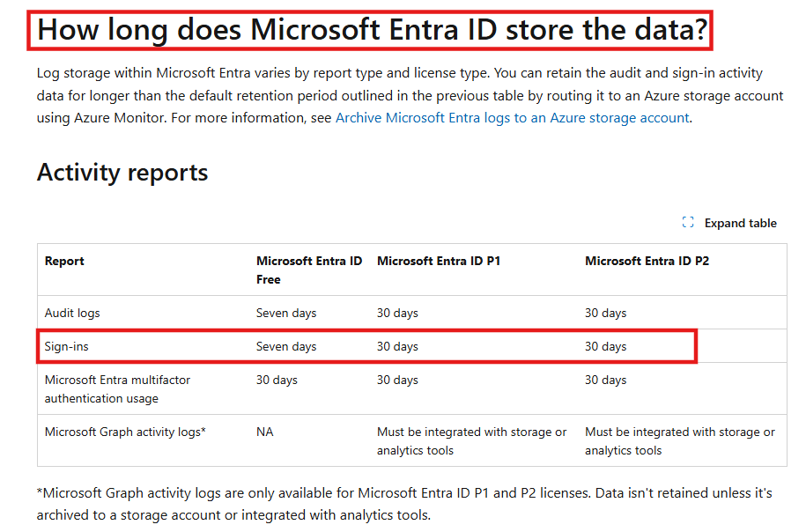Click the Activity reports heading
806x532 pixels.
tap(122, 172)
